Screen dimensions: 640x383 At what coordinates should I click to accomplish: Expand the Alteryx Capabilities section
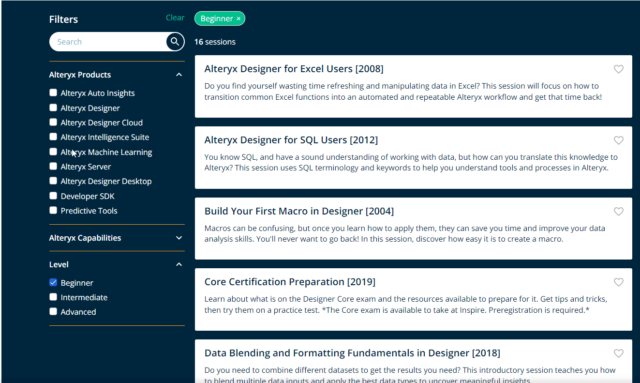click(x=179, y=238)
